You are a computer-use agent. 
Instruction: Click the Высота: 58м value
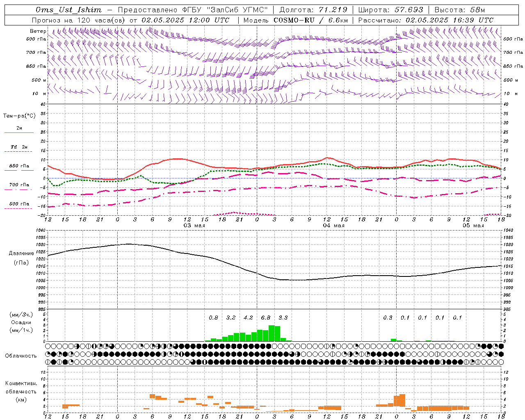click(x=460, y=10)
